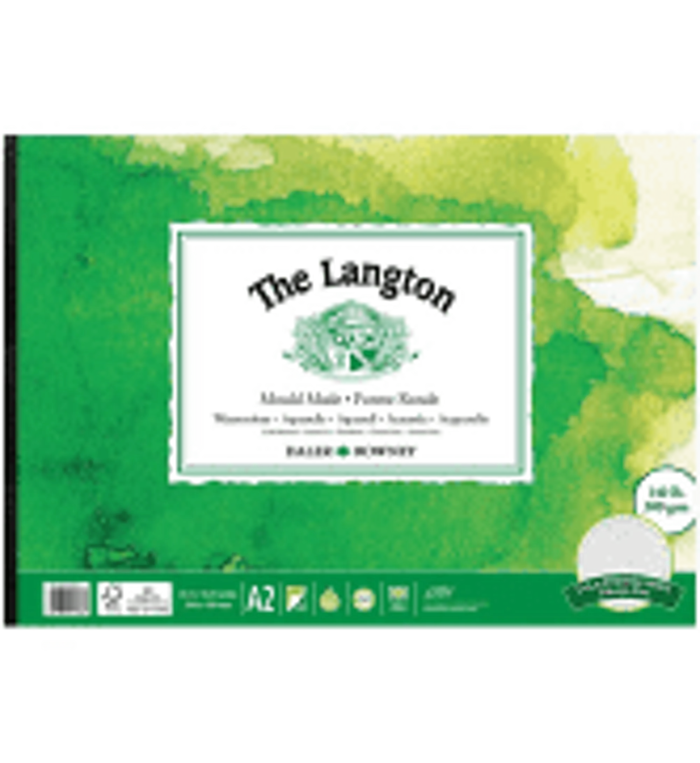700x763 pixels.
Task: Click the Daler Rowney brand name
Action: pyautogui.click(x=351, y=451)
